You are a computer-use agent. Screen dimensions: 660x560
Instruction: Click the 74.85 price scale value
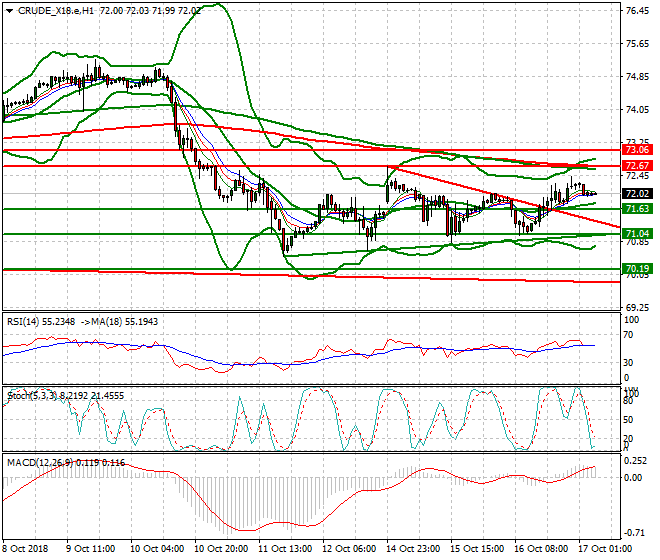[x=637, y=77]
